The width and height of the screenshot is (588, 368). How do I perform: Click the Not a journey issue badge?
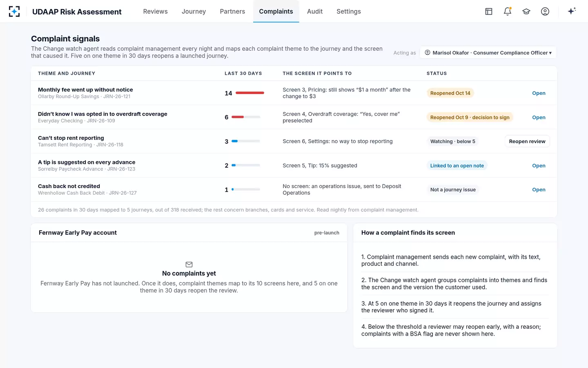(453, 190)
